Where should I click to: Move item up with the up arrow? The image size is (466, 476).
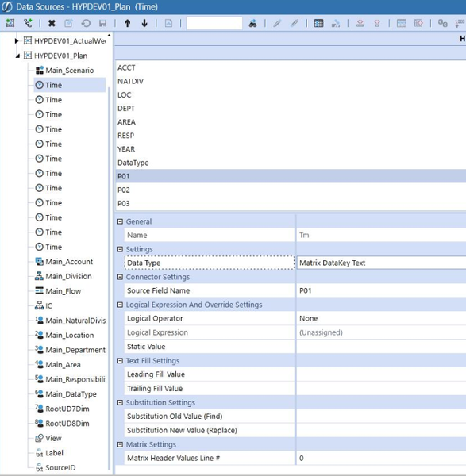pos(128,23)
